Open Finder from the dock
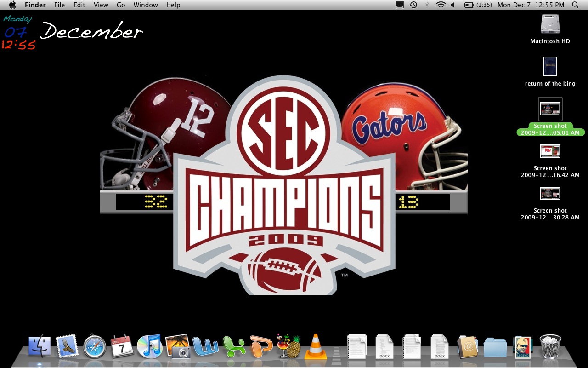This screenshot has height=368, width=588. tap(40, 346)
